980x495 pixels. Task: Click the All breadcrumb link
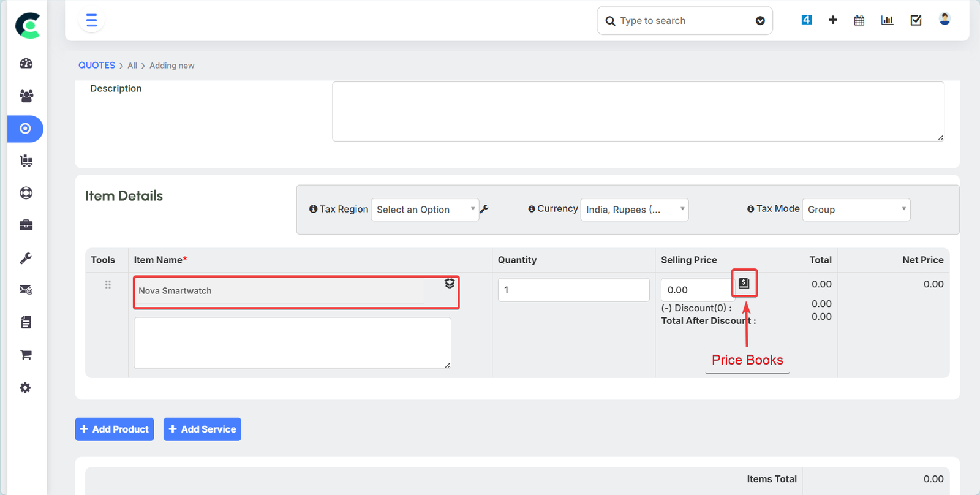(x=132, y=66)
